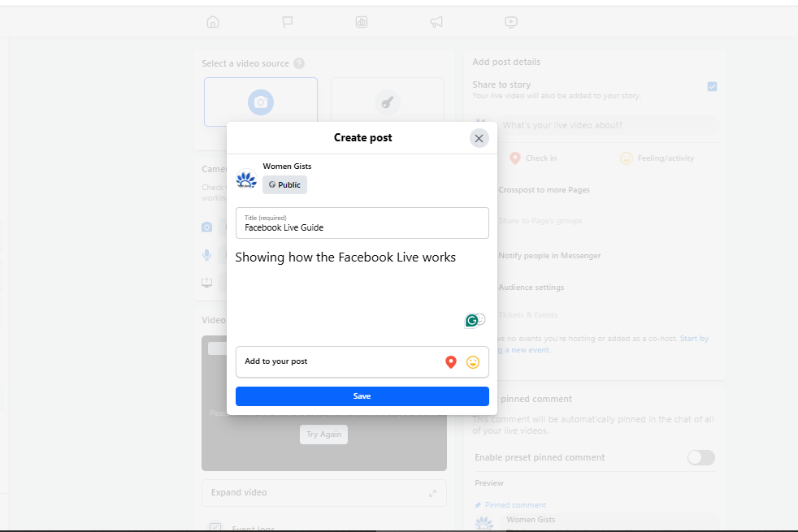Screen dimensions: 798x532
Task: Click the Expand video label
Action: point(239,492)
